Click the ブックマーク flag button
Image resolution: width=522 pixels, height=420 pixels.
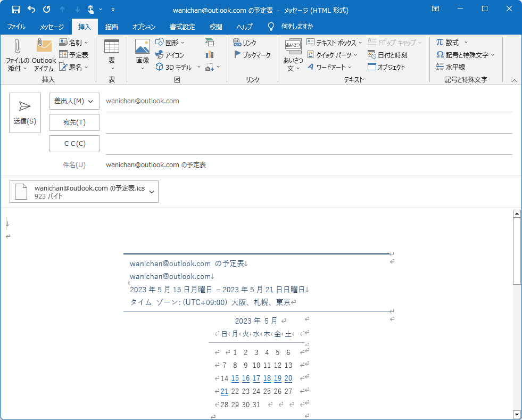(x=252, y=55)
